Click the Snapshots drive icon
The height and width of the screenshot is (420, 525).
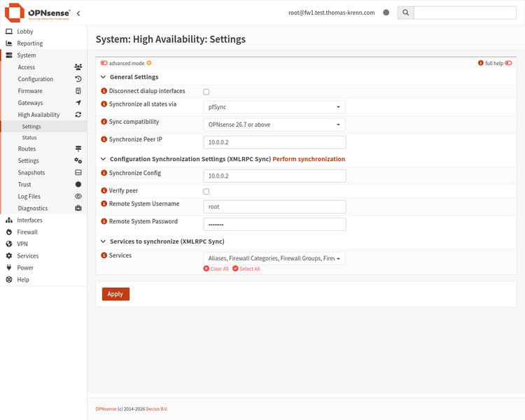click(78, 172)
